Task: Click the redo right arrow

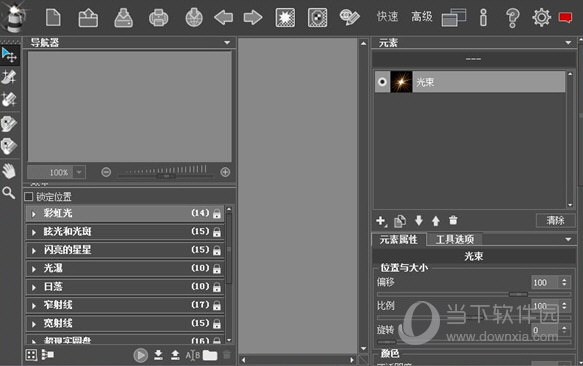Action: point(253,17)
